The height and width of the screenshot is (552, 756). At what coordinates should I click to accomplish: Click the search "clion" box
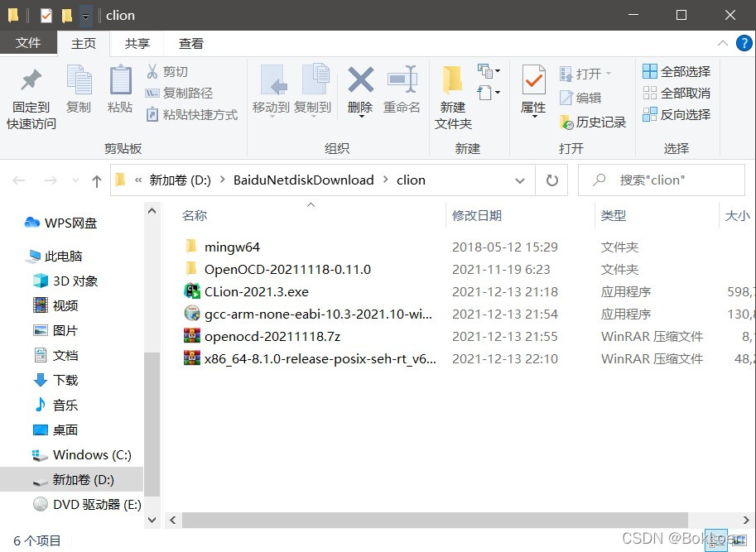click(x=662, y=180)
